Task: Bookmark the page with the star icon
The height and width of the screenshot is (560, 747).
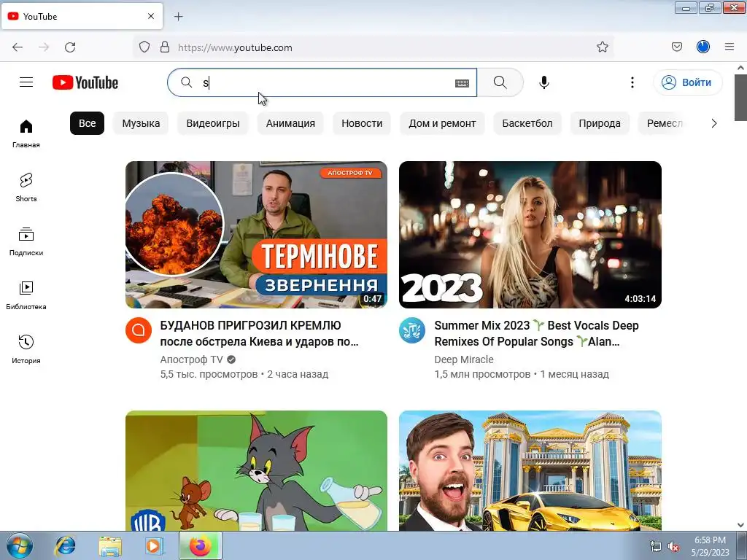Action: pyautogui.click(x=602, y=47)
